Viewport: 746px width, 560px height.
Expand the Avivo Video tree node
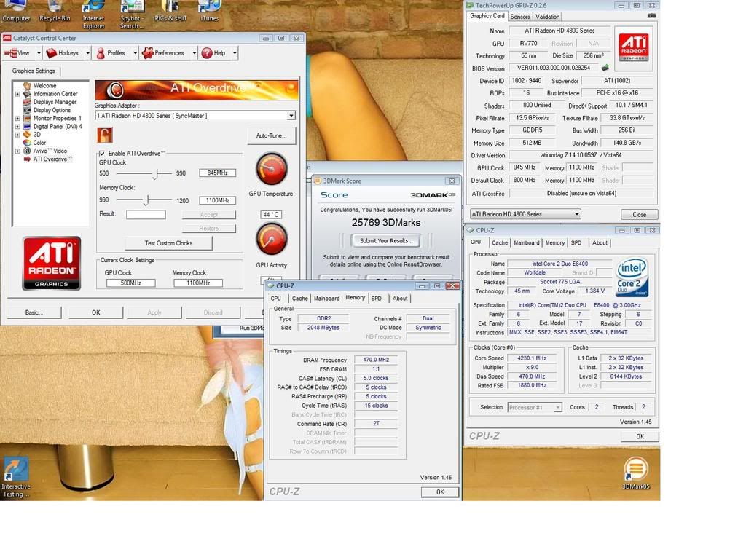click(x=17, y=151)
